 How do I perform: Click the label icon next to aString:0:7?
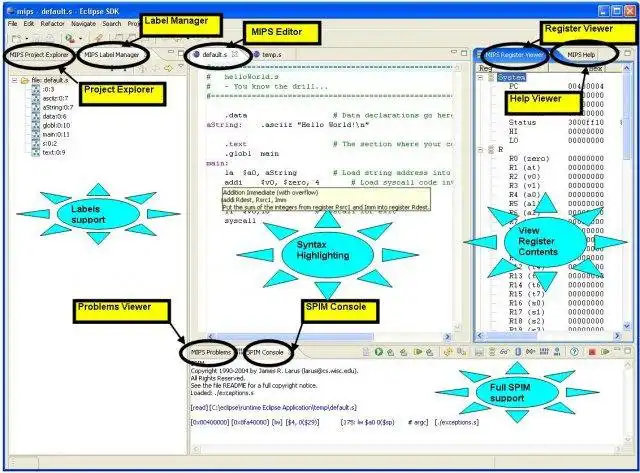coord(36,107)
